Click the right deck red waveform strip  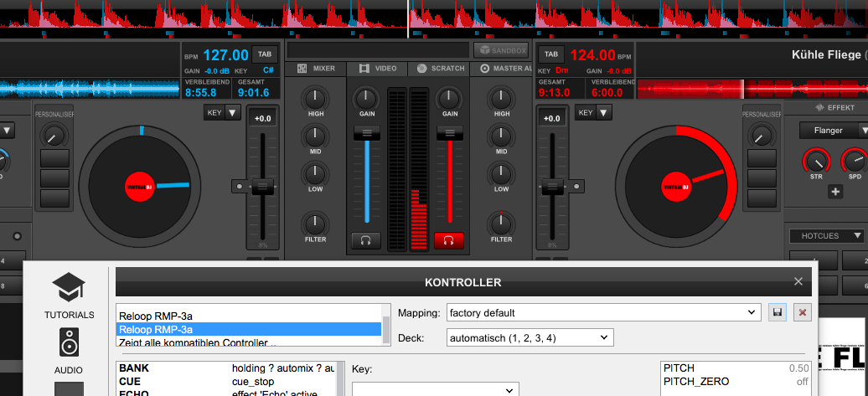coord(752,89)
